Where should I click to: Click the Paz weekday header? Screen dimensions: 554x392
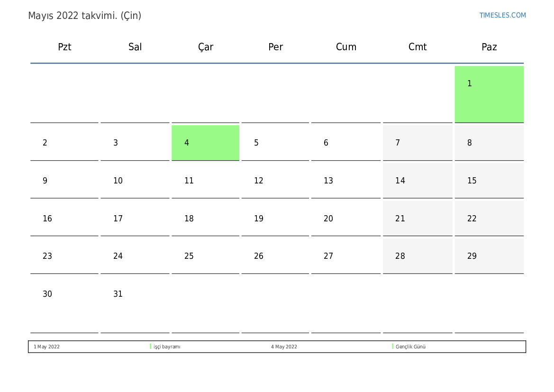pyautogui.click(x=489, y=47)
